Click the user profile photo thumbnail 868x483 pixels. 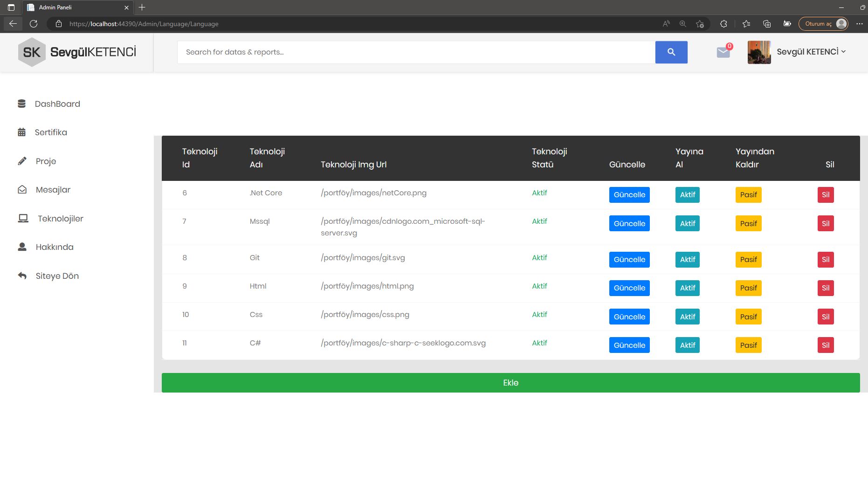pyautogui.click(x=759, y=52)
